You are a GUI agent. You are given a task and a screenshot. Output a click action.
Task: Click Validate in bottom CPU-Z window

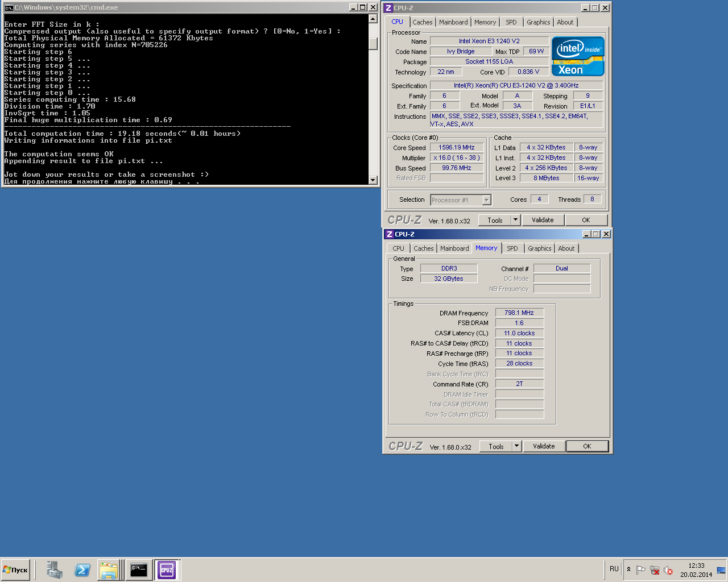544,446
